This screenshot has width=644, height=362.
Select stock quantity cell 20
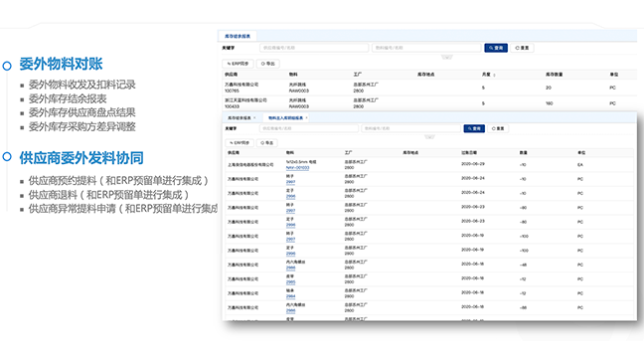(549, 88)
